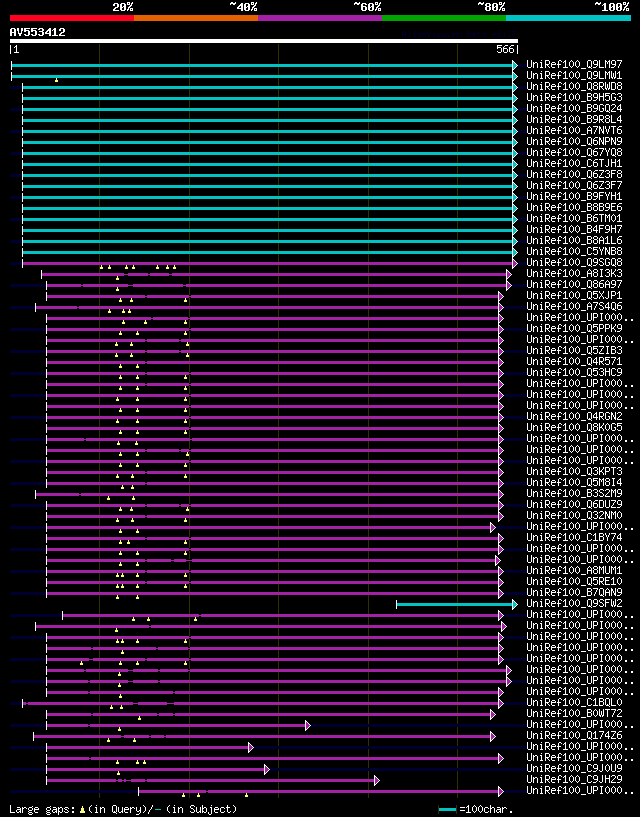Open hit UniRef100_B9H5G3
This screenshot has width=640, height=817.
(574, 97)
